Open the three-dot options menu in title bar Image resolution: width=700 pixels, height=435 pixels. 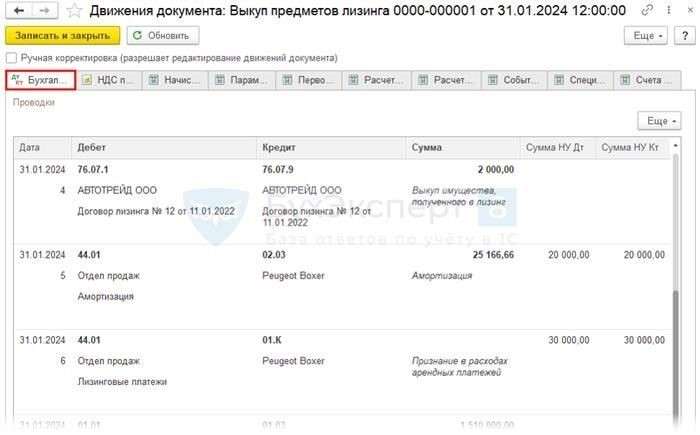[669, 10]
